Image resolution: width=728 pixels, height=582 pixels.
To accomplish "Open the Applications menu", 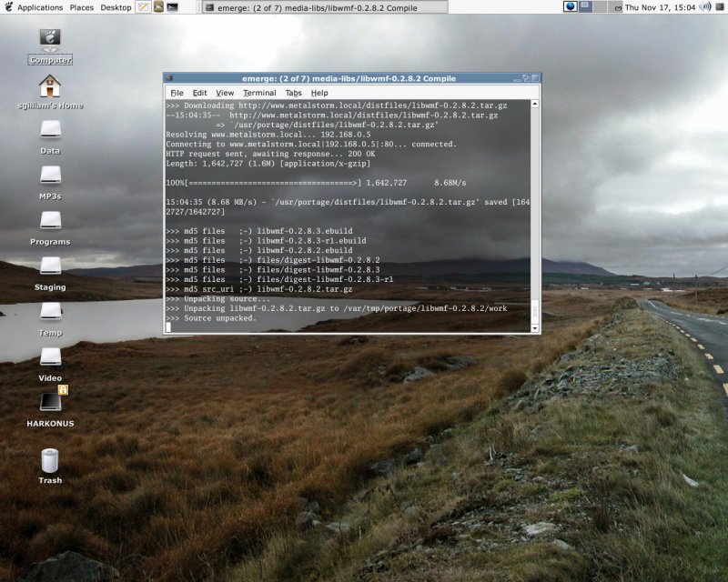I will [40, 7].
